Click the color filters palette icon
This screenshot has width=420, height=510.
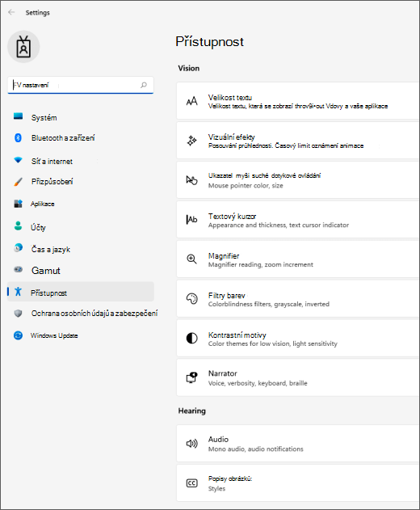coord(191,298)
